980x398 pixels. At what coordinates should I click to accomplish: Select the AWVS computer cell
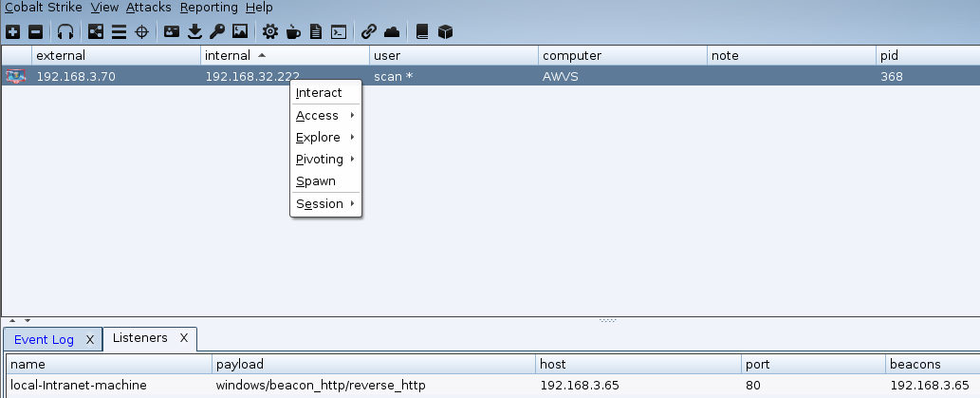coord(622,76)
